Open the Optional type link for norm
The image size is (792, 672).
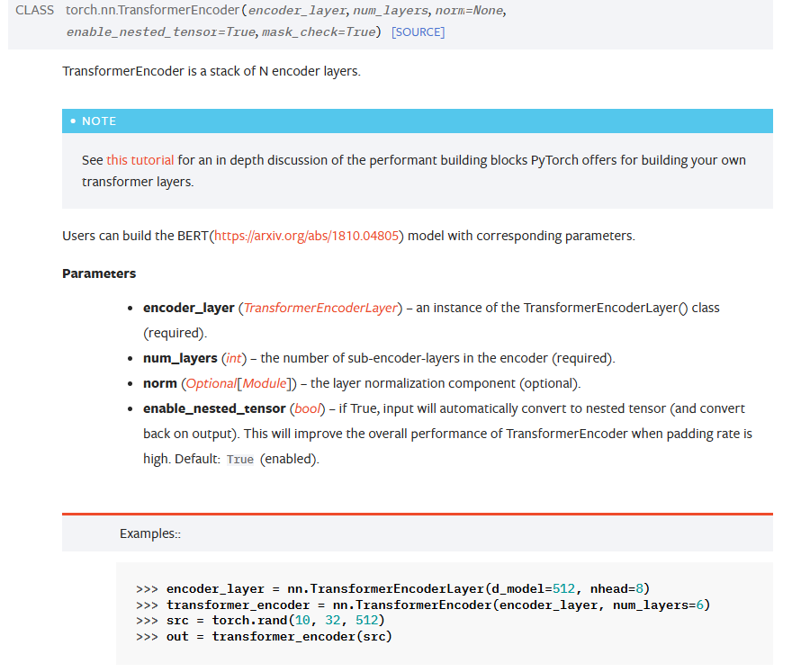click(x=211, y=383)
